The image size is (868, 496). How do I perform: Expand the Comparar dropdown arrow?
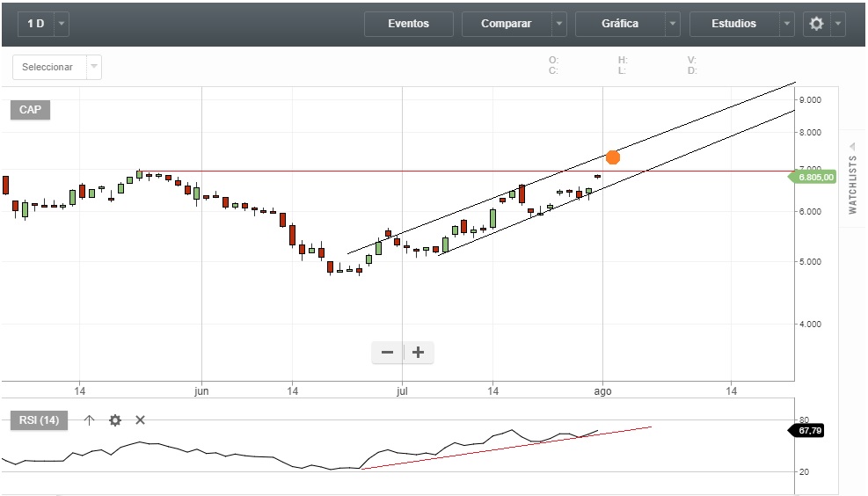coord(559,24)
